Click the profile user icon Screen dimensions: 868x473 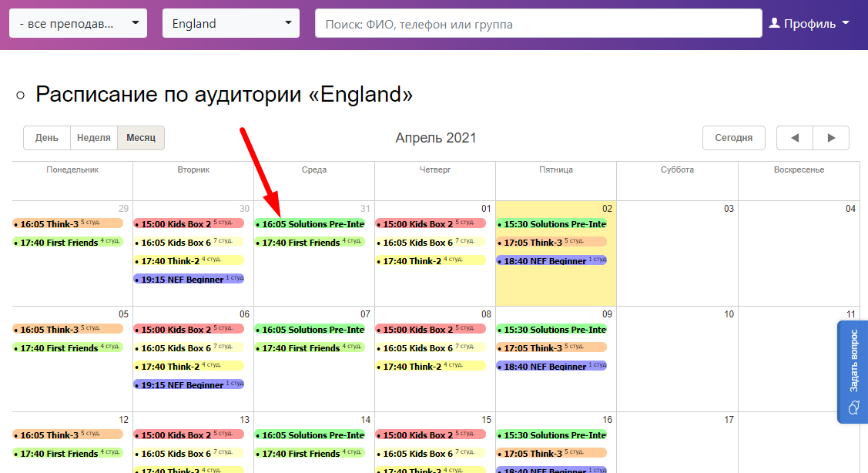click(x=775, y=22)
